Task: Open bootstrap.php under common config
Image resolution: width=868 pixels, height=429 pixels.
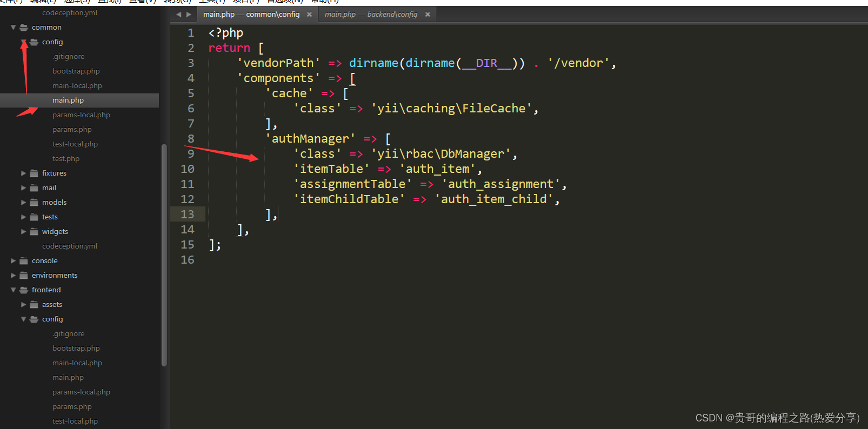Action: tap(76, 71)
